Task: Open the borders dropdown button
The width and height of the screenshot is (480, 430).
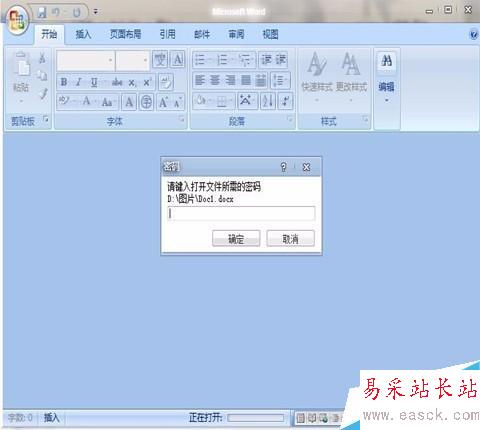Action: (224, 101)
